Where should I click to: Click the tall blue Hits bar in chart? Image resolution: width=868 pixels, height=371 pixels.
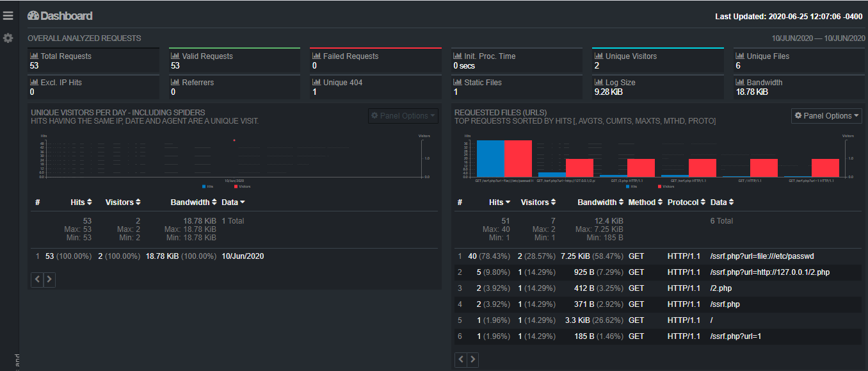pyautogui.click(x=490, y=158)
